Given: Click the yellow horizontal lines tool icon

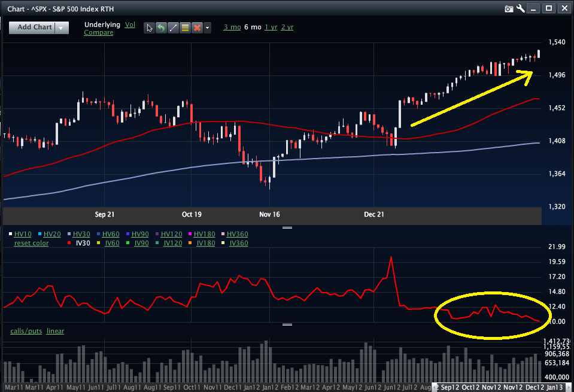Looking at the screenshot, I should click(185, 28).
